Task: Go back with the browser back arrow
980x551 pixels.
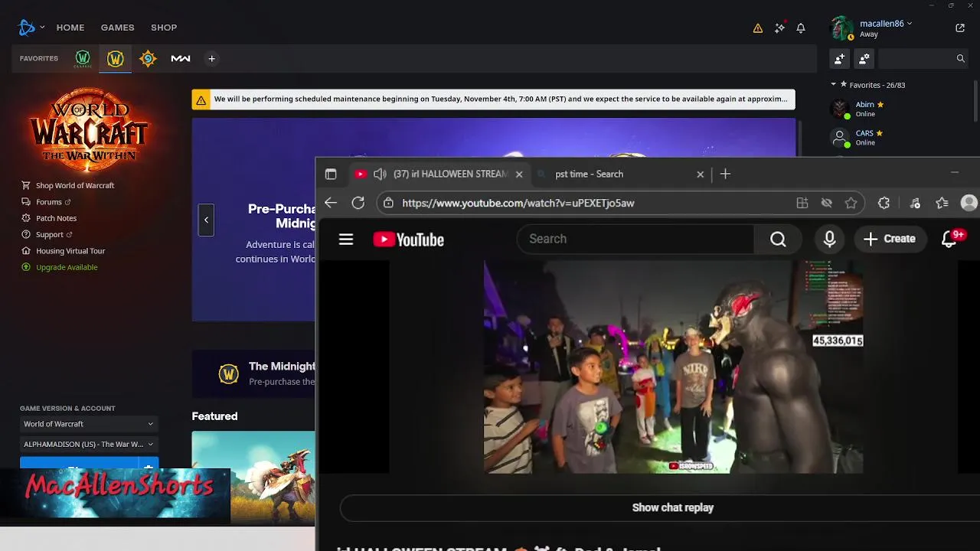Action: pos(331,203)
